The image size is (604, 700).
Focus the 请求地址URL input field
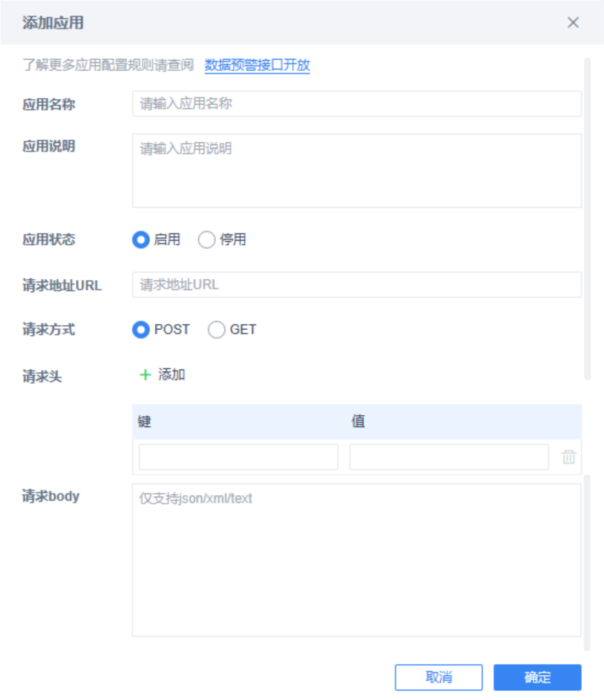[357, 285]
